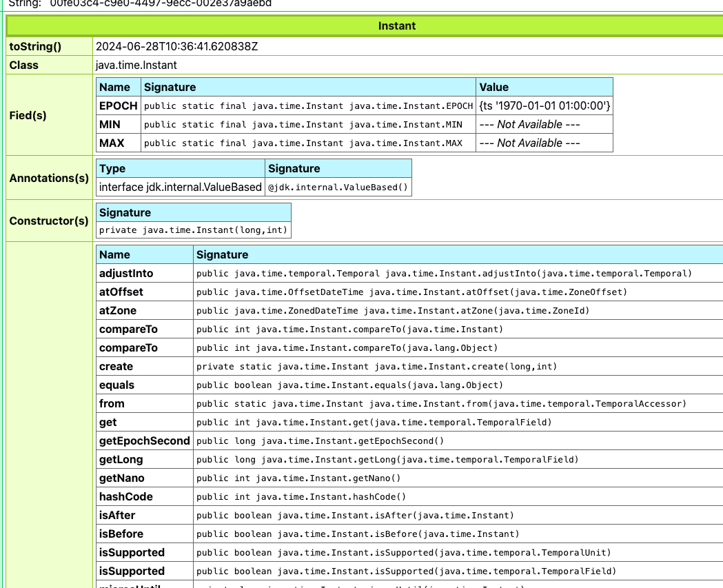Image resolution: width=723 pixels, height=588 pixels.
Task: Click the Value column header in fields table
Action: [493, 88]
